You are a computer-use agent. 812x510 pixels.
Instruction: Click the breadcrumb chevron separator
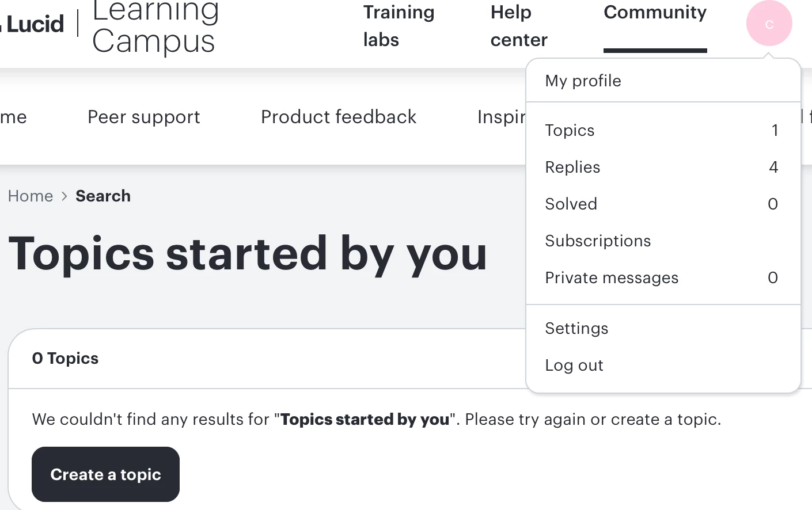(x=64, y=196)
